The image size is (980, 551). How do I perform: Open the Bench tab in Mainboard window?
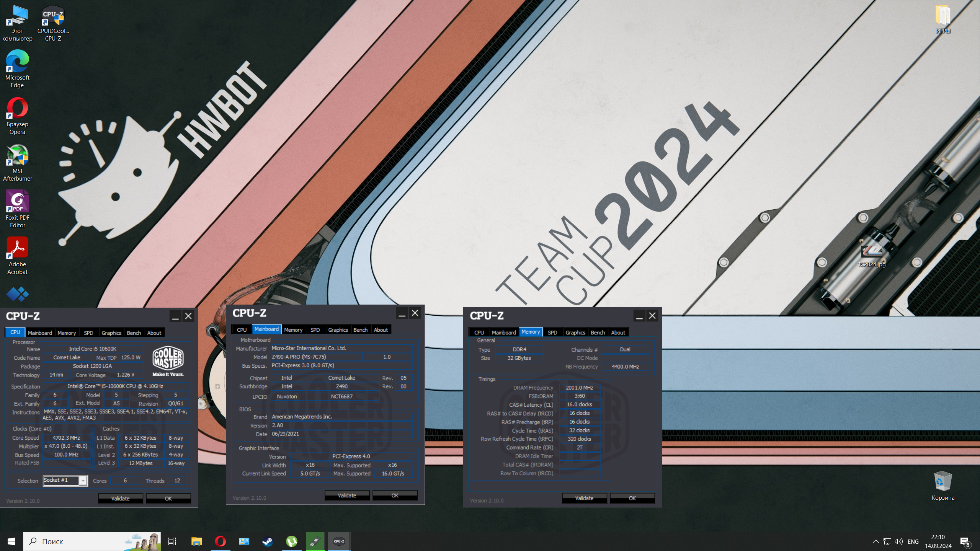361,329
